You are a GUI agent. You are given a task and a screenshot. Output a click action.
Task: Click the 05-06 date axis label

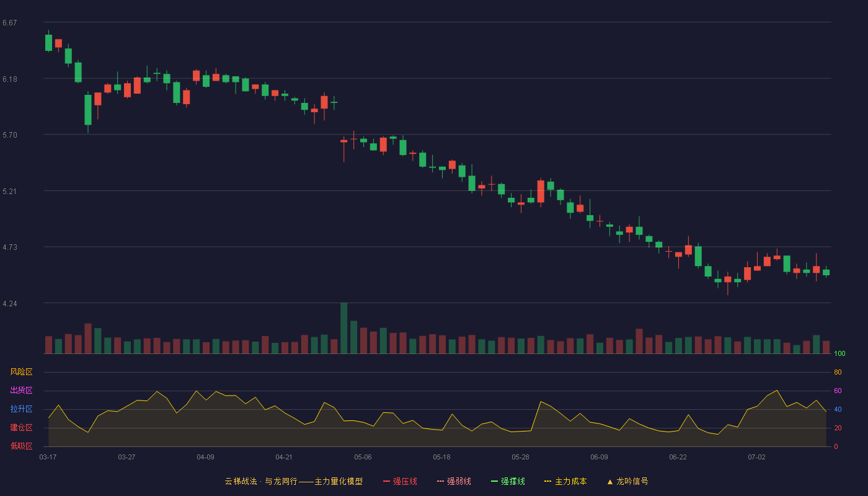point(363,457)
